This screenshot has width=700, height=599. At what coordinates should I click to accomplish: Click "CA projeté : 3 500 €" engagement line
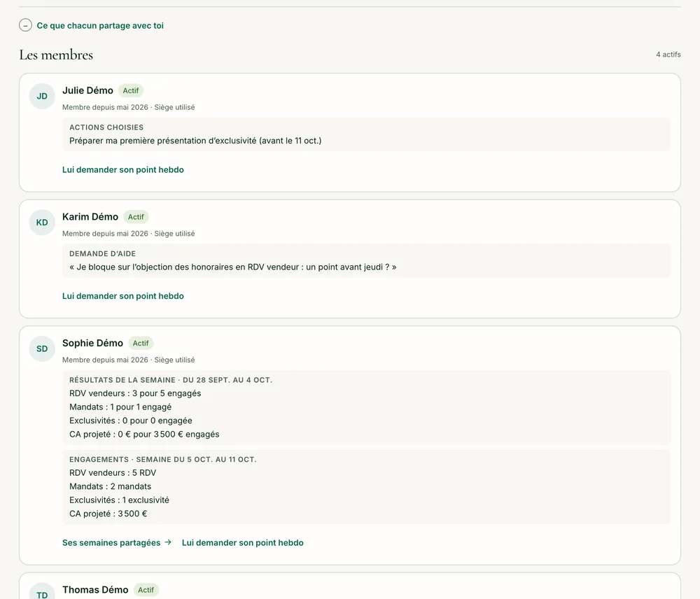click(x=108, y=514)
